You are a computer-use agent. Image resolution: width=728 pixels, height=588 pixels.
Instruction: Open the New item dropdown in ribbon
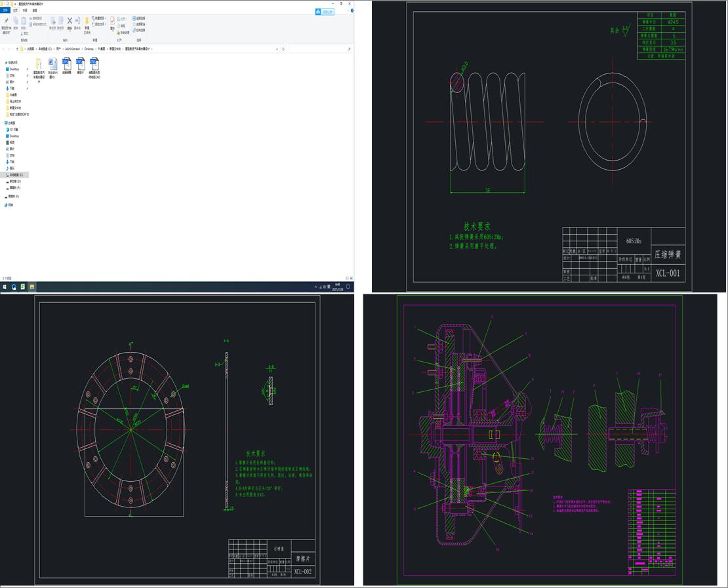pos(100,18)
